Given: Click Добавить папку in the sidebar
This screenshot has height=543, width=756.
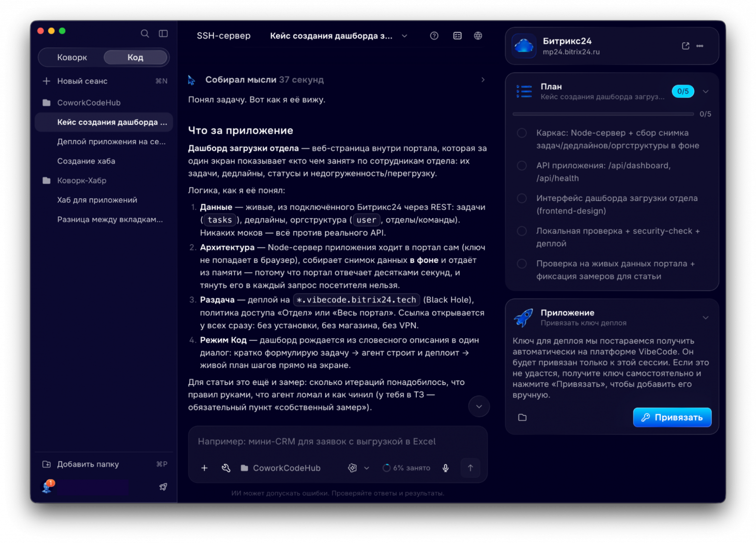Looking at the screenshot, I should coord(104,464).
